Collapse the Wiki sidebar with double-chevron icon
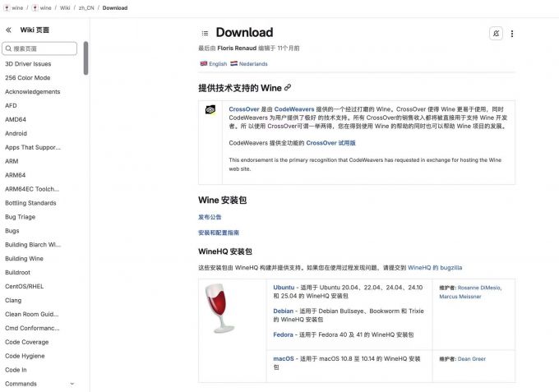Screen dimensions: 559x392 [8, 30]
